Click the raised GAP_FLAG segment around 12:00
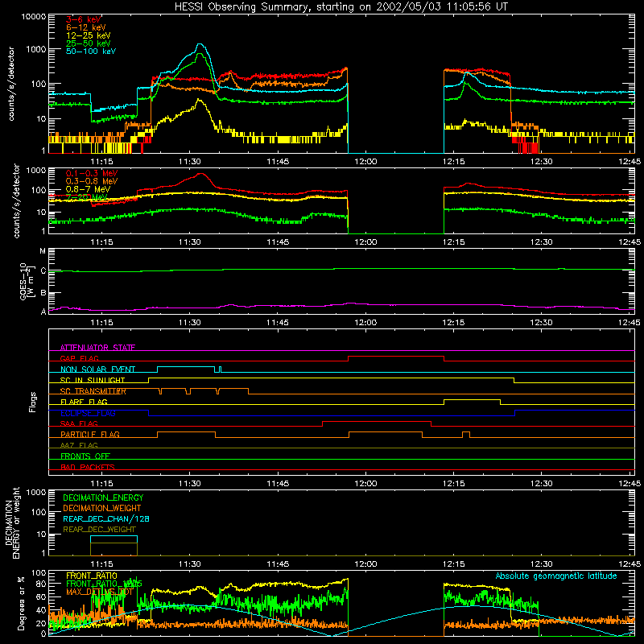Viewport: 644px width, 644px height. [x=396, y=357]
